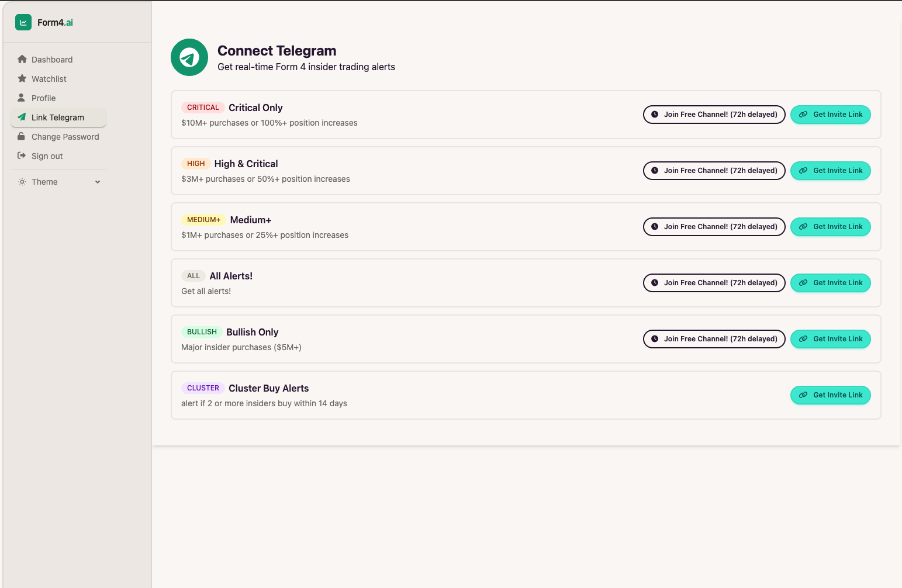
Task: Get Invite Link for Critical Only
Action: point(831,115)
